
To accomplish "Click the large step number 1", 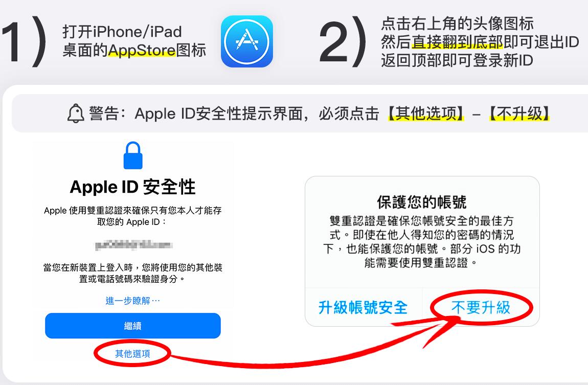I will [11, 42].
